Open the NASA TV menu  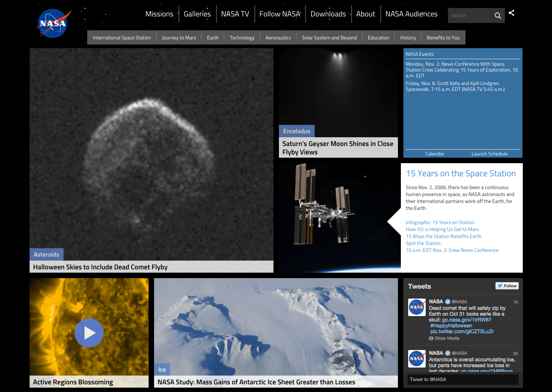point(235,14)
